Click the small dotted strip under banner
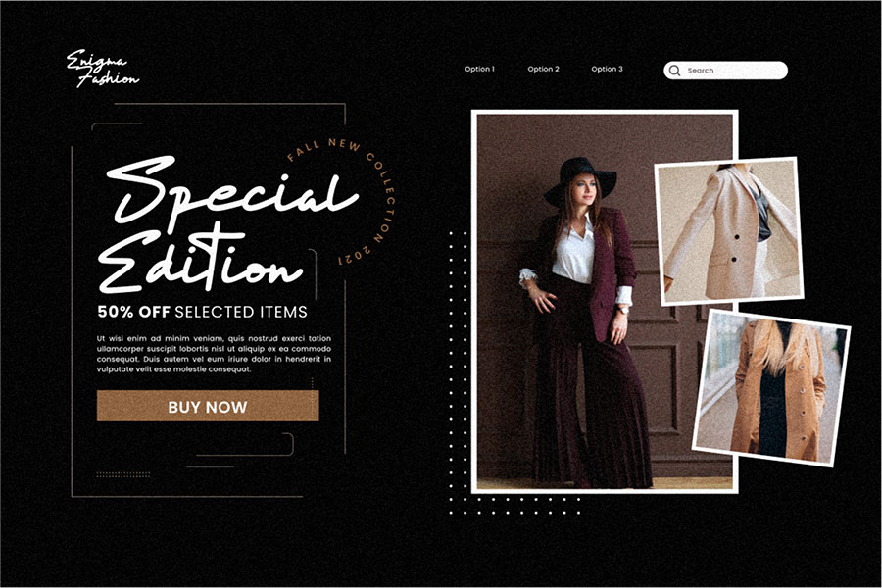The image size is (882, 588). 123,474
